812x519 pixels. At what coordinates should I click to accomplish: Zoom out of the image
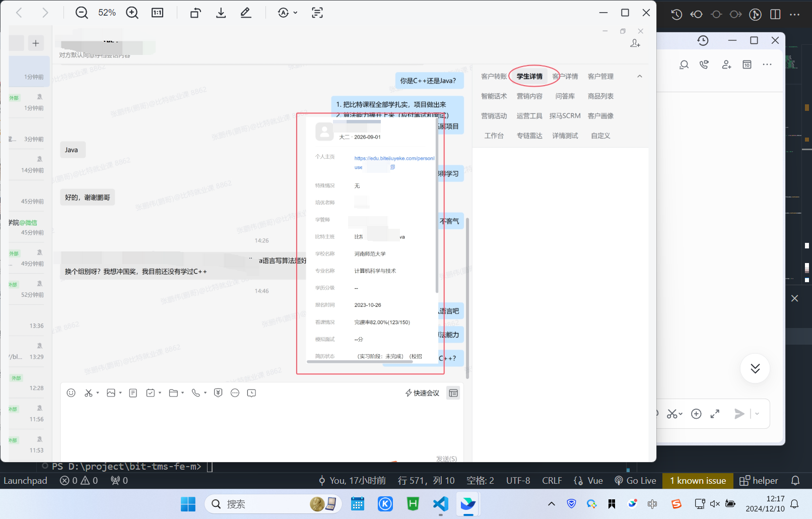pyautogui.click(x=82, y=13)
